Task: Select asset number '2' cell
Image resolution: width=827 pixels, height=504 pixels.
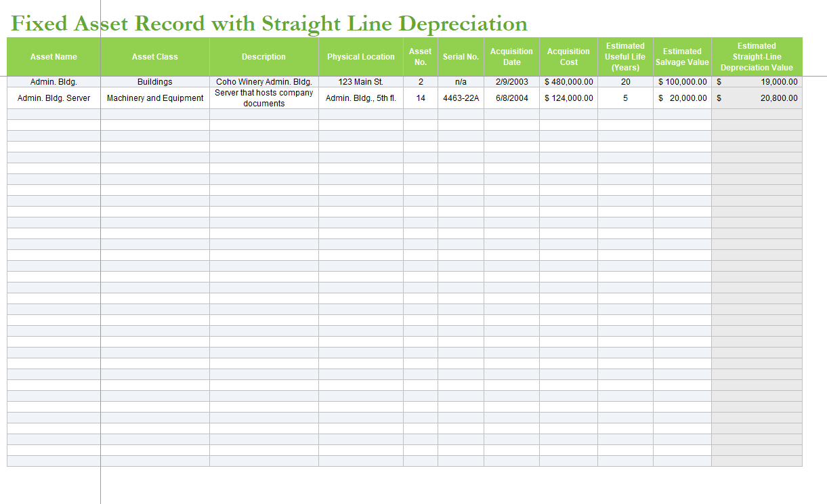Action: click(x=421, y=82)
